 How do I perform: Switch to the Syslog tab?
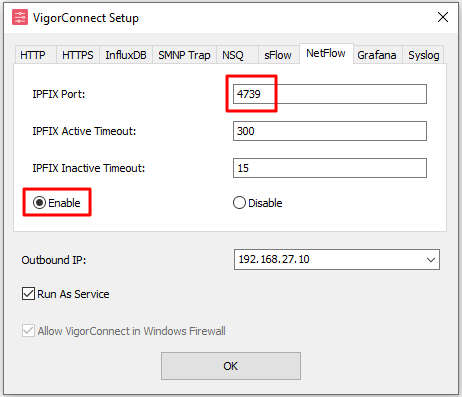[423, 55]
